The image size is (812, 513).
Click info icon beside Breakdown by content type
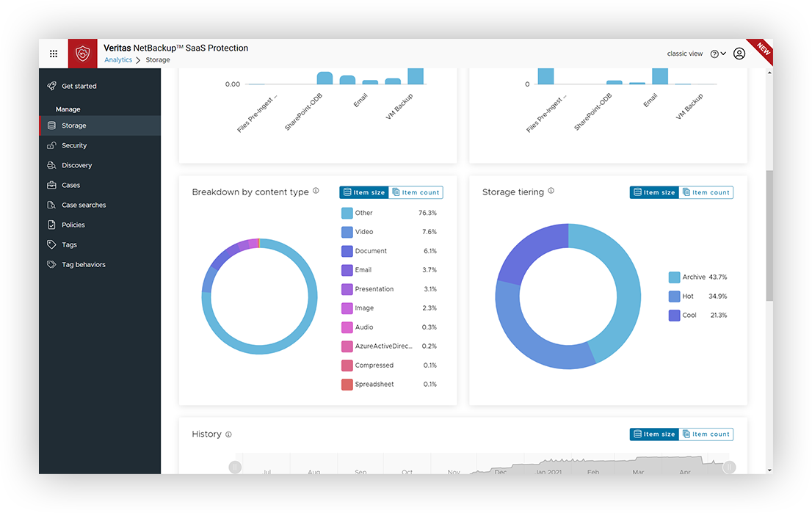coord(316,191)
